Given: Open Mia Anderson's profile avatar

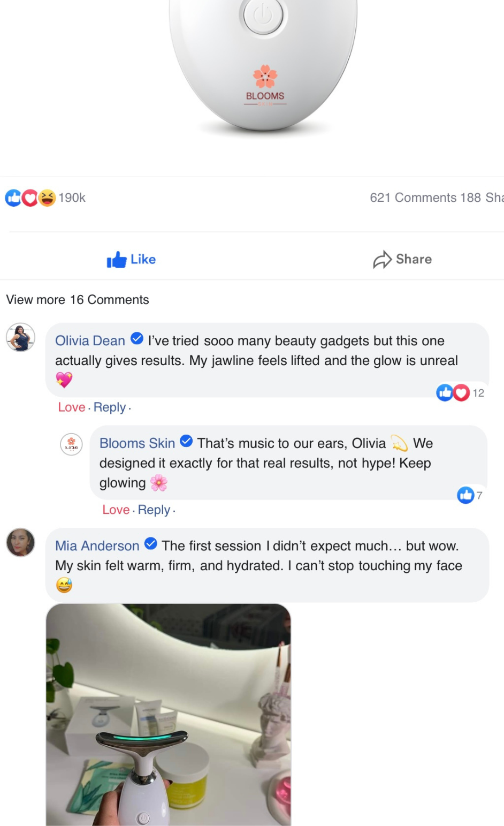Looking at the screenshot, I should 20,542.
